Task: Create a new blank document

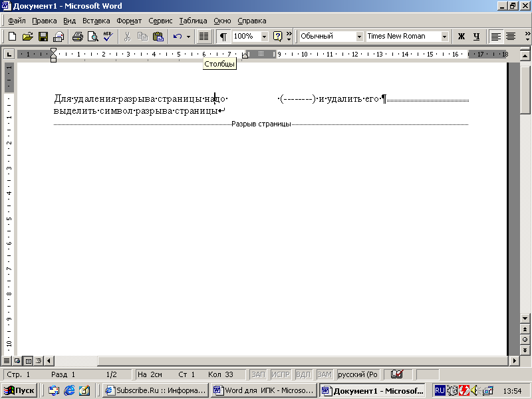Action: point(12,37)
